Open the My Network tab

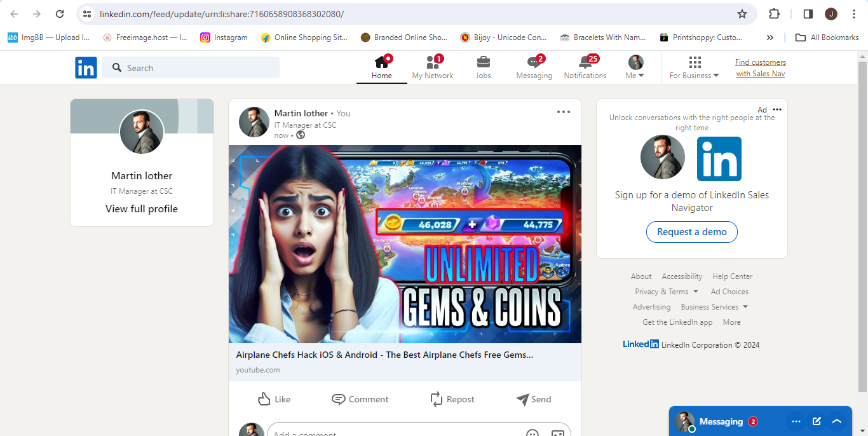click(x=433, y=67)
